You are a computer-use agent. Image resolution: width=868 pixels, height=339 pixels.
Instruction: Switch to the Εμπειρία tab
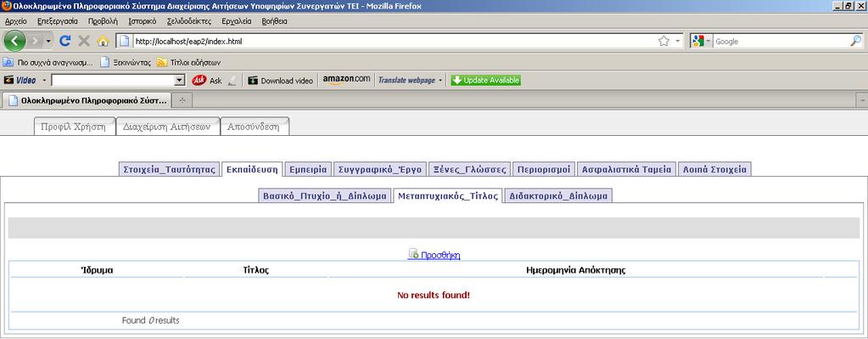pos(308,170)
